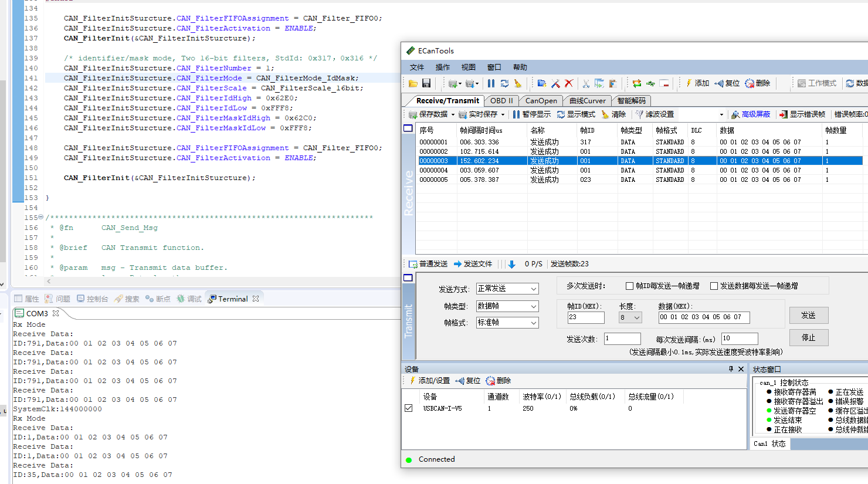This screenshot has height=484, width=868.
Task: Click 工作模式 work mode icon
Action: coord(817,83)
